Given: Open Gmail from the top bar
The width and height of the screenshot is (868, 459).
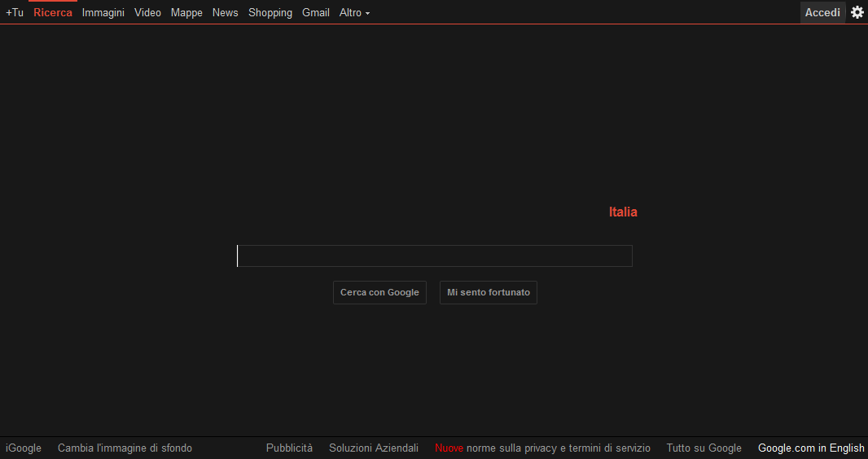Looking at the screenshot, I should tap(316, 12).
